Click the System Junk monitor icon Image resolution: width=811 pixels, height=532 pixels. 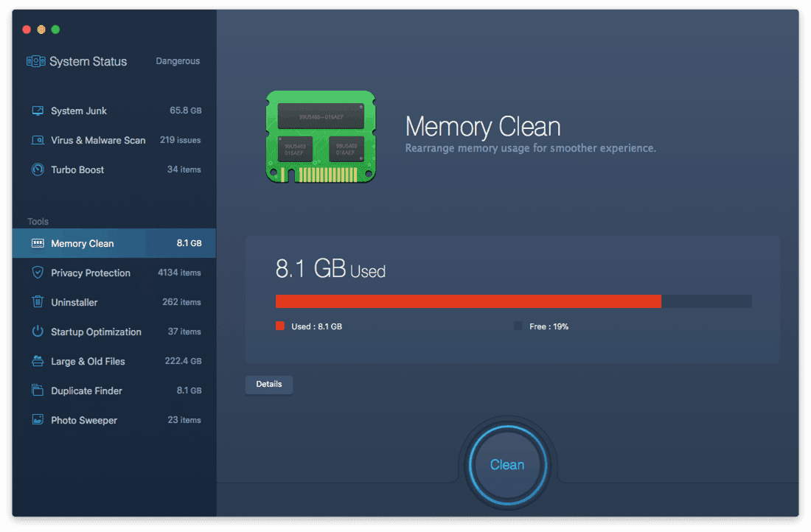(38, 111)
